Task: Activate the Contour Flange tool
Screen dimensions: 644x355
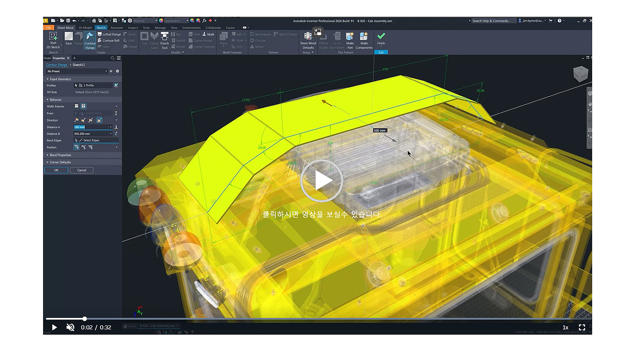Action: pos(90,40)
